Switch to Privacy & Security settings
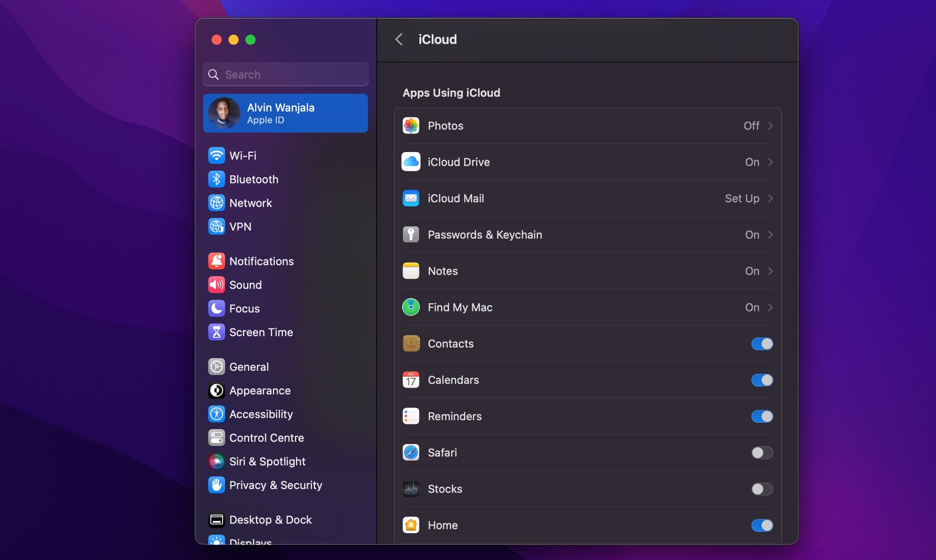 click(x=276, y=485)
